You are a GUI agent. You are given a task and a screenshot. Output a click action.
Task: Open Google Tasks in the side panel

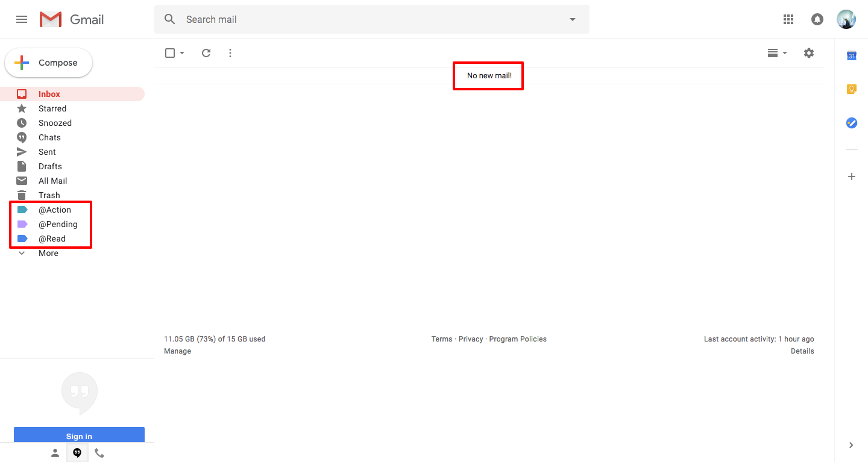[x=851, y=123]
